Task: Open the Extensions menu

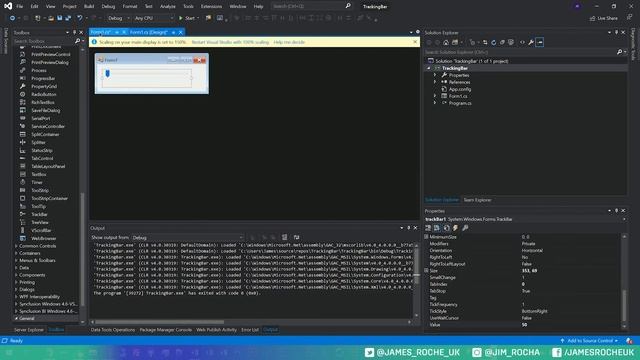Action: tap(211, 7)
